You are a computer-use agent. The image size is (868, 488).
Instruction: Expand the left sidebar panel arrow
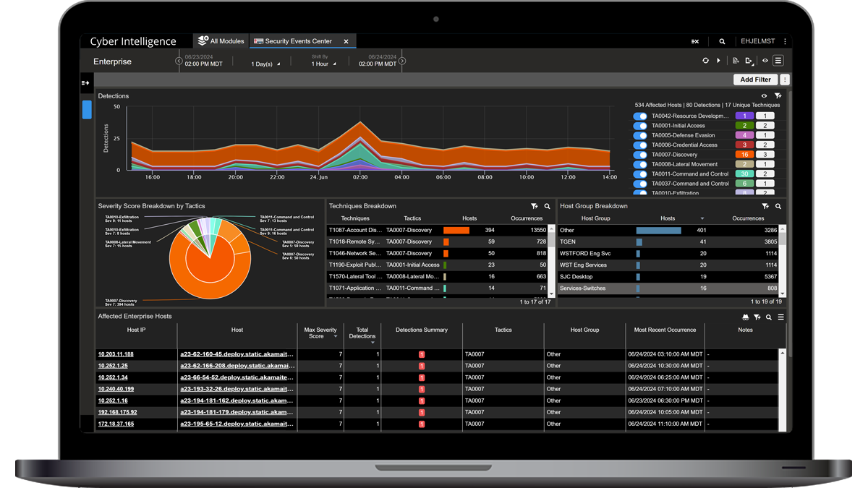tap(86, 83)
